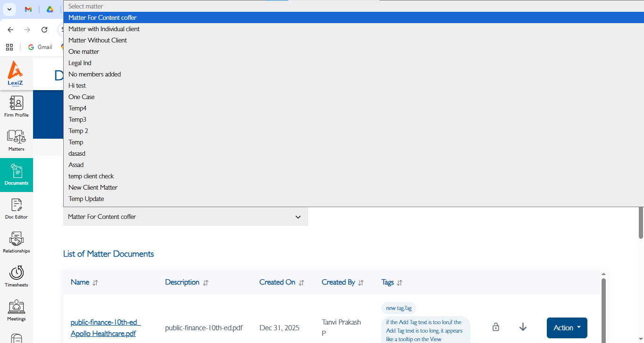644x343 pixels.
Task: Reload the browser page
Action: (x=44, y=30)
